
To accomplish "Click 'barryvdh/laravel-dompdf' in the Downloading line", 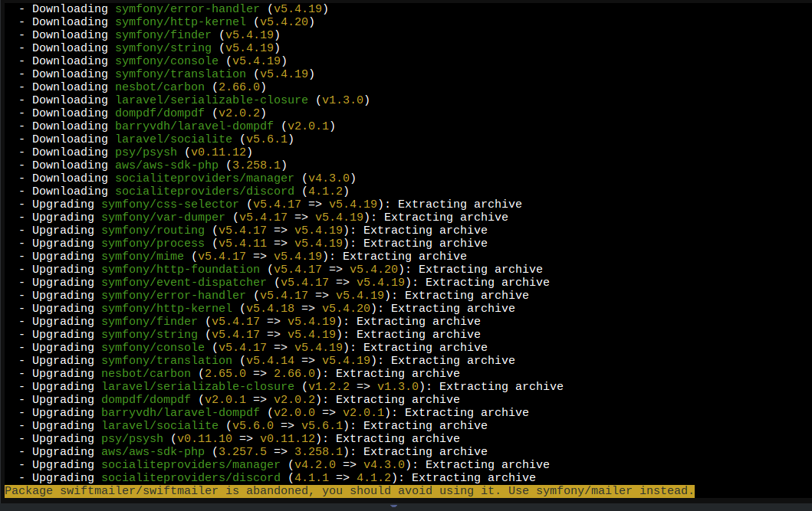I will pyautogui.click(x=194, y=126).
